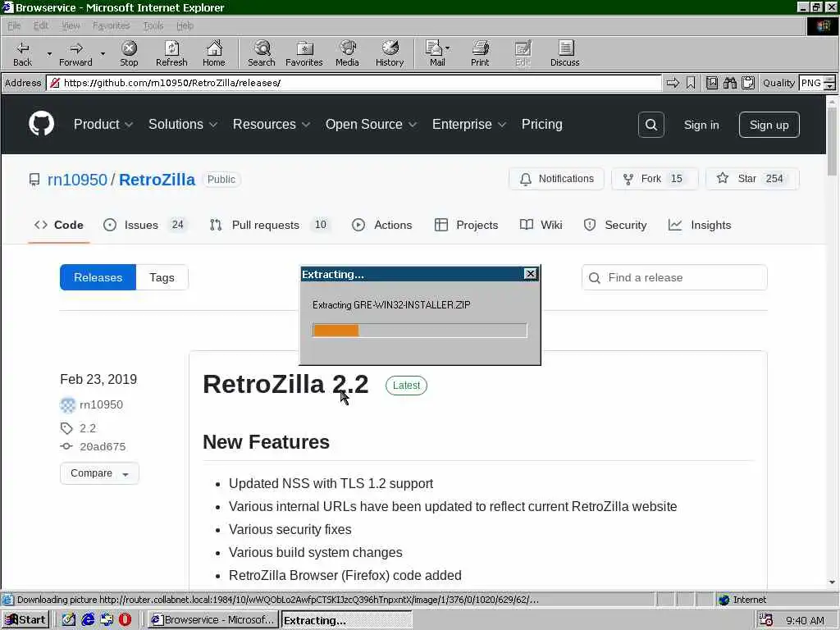Close the Extracting dialog
This screenshot has width=840, height=630.
click(530, 274)
